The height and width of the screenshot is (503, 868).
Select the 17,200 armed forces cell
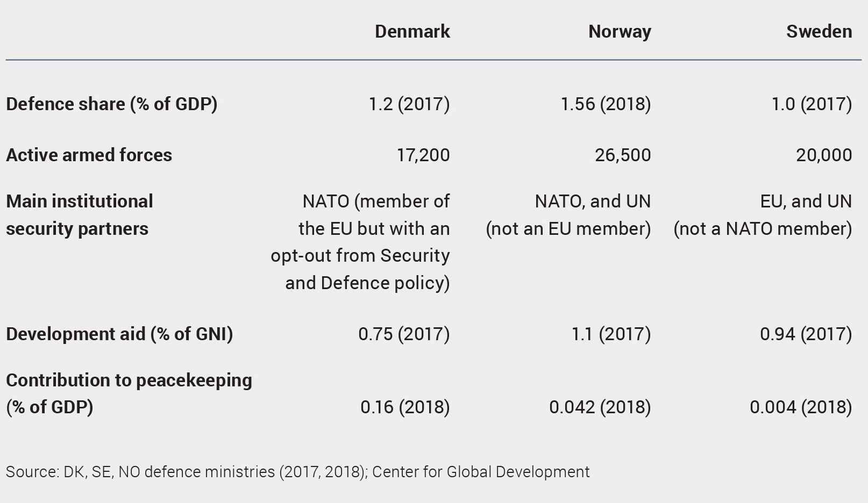[423, 155]
